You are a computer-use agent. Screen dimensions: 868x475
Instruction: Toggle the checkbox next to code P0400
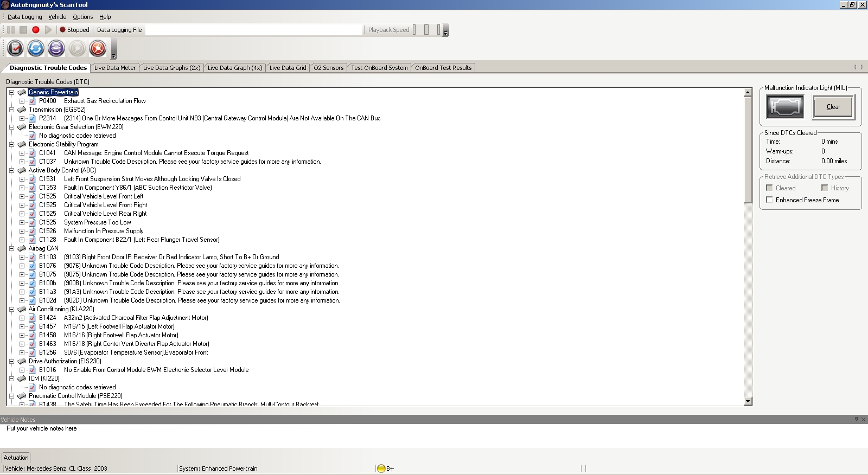32,101
